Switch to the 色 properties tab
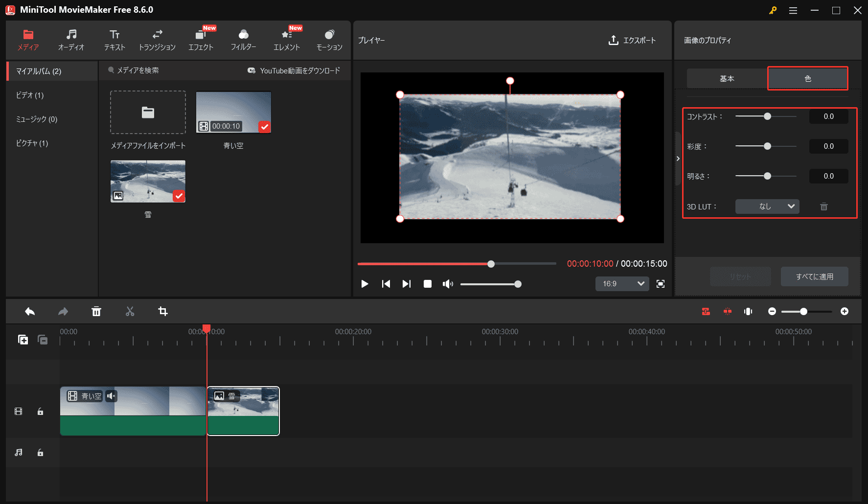This screenshot has height=504, width=868. point(807,78)
